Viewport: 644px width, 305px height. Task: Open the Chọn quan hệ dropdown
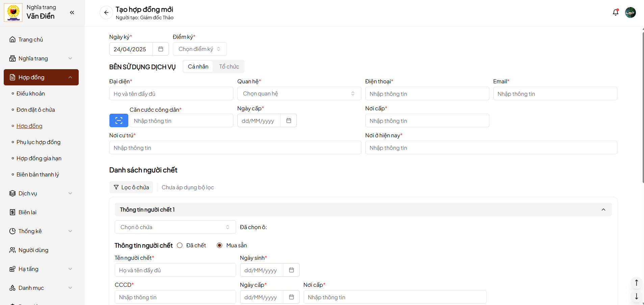point(299,93)
